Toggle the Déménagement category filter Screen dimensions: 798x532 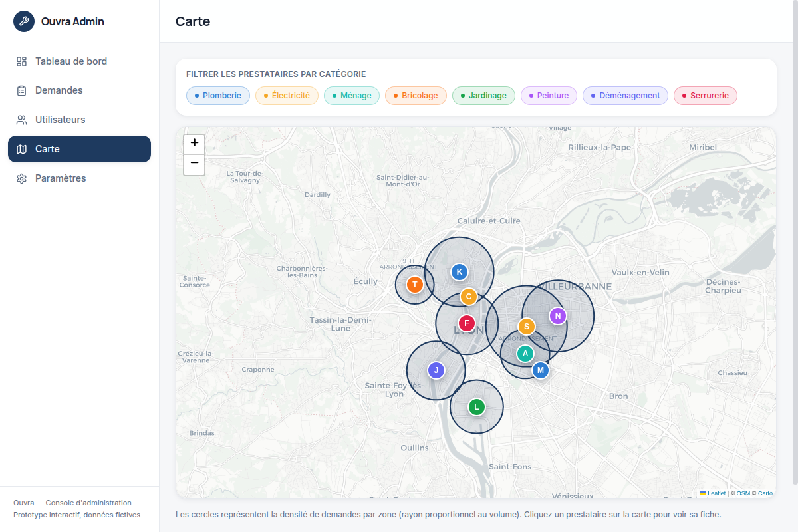coord(625,96)
